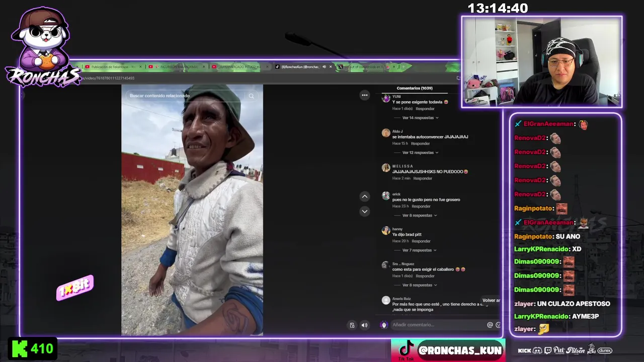The width and height of the screenshot is (644, 362).
Task: Click the TikTok logo in bottom banner
Action: coord(406,350)
